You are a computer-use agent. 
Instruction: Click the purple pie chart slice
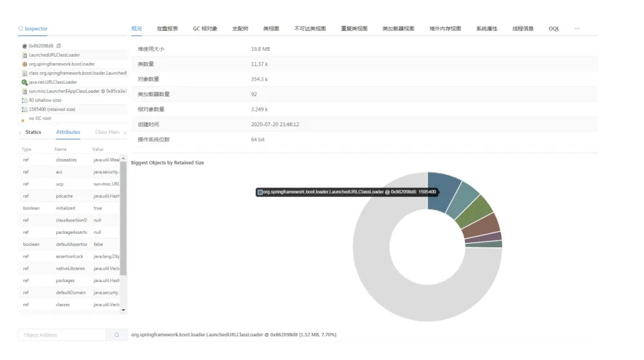(x=485, y=237)
